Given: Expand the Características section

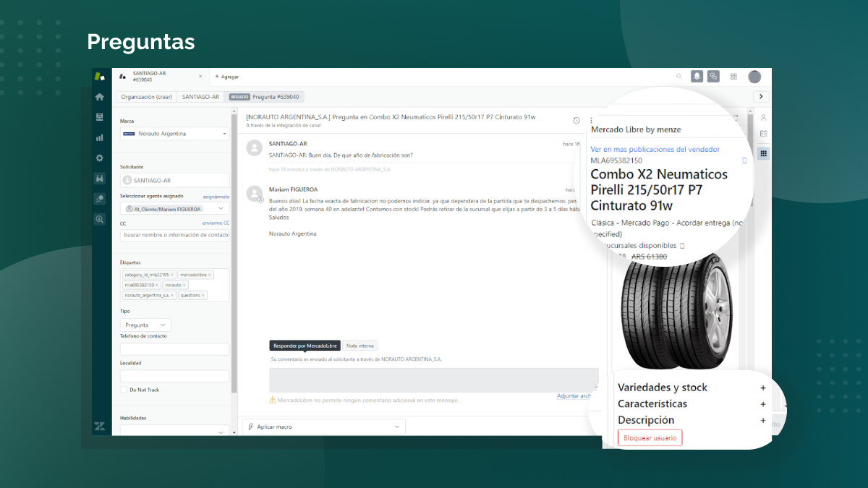Looking at the screenshot, I should coord(762,404).
